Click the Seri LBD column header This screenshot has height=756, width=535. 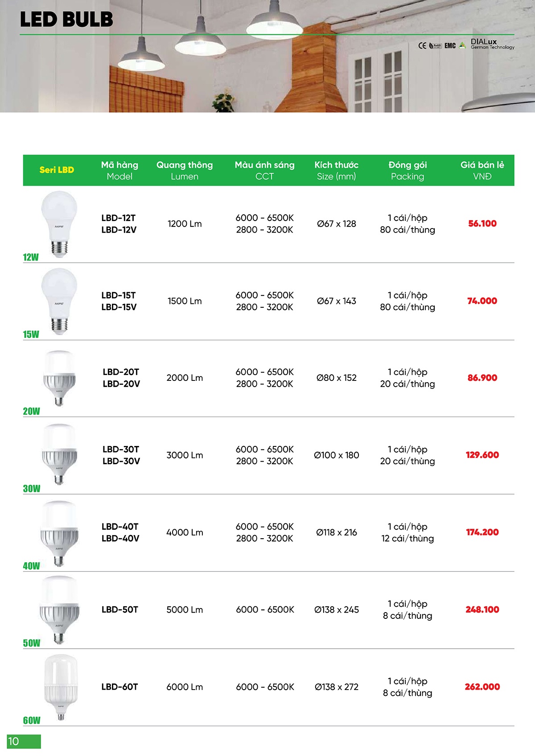click(x=57, y=170)
